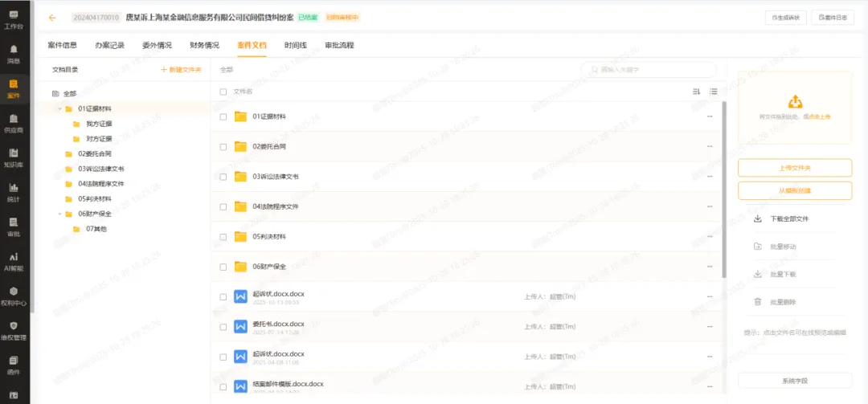Click 新建文件夹 in document directory
Image resolution: width=868 pixels, height=404 pixels.
click(x=181, y=70)
